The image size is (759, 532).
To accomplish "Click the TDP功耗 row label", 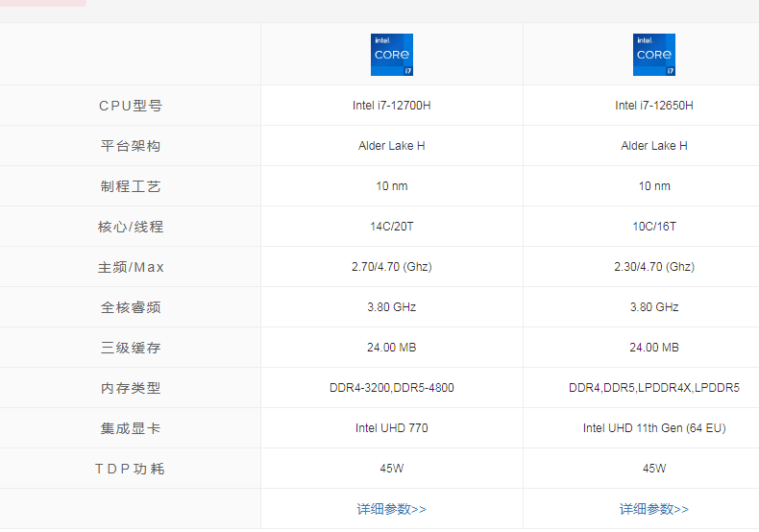I will pos(131,469).
